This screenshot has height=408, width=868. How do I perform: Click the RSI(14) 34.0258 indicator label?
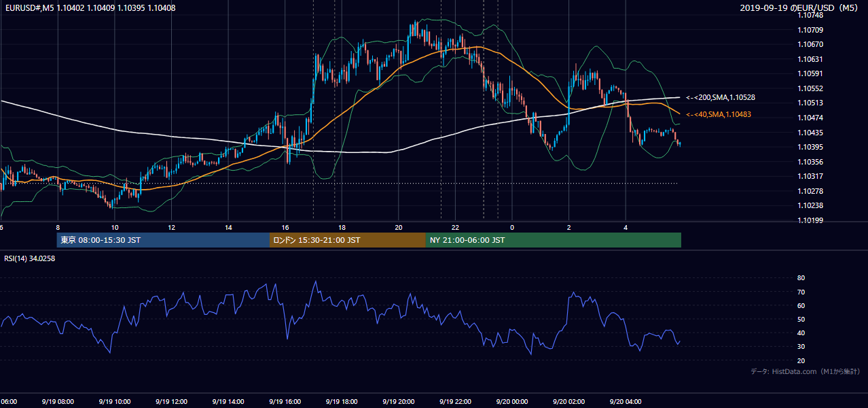tap(30, 258)
